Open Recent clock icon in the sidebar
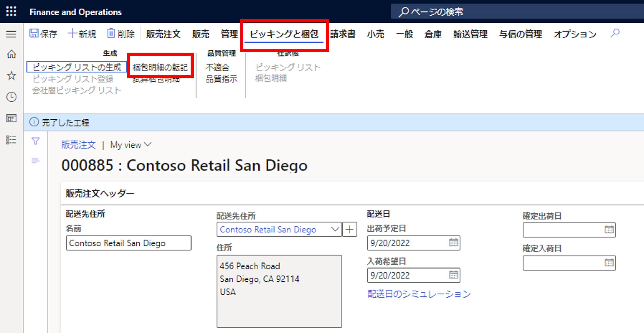 (x=11, y=97)
